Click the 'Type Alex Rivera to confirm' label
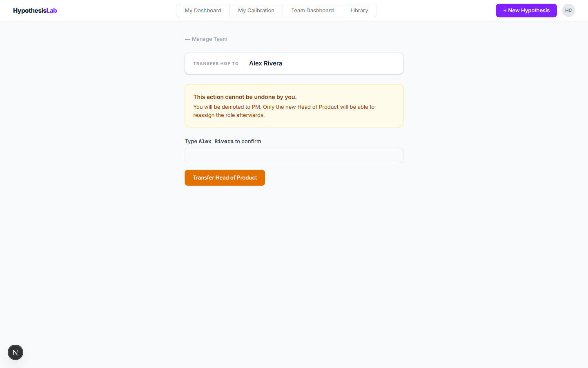 (223, 141)
